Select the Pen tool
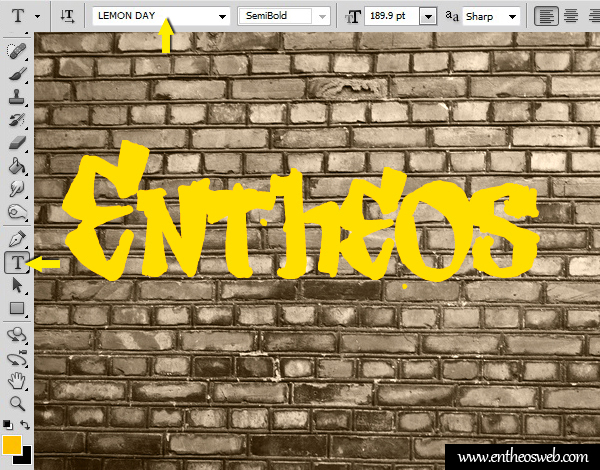This screenshot has width=600, height=470. click(16, 239)
